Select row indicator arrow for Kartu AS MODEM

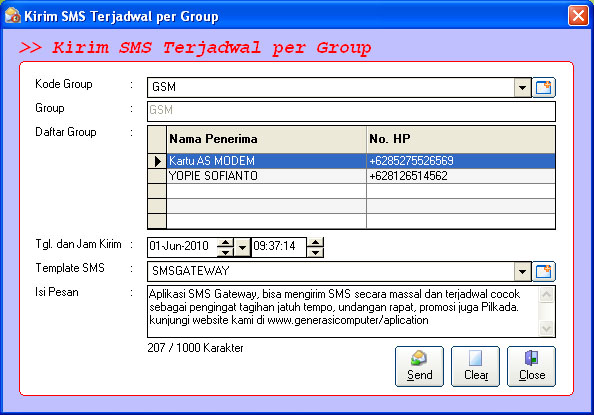pyautogui.click(x=157, y=161)
